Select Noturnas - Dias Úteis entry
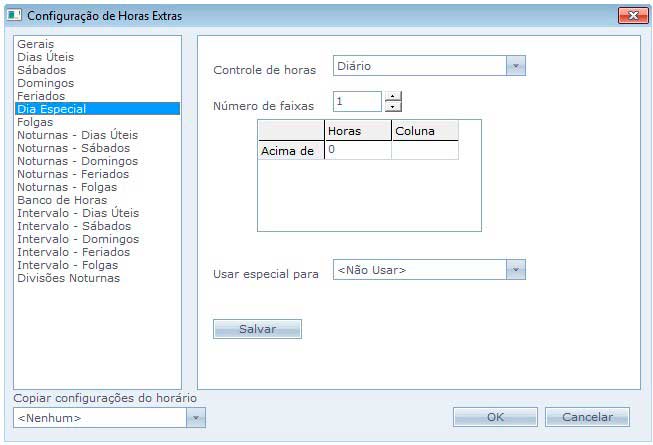This screenshot has width=653, height=445. point(77,135)
